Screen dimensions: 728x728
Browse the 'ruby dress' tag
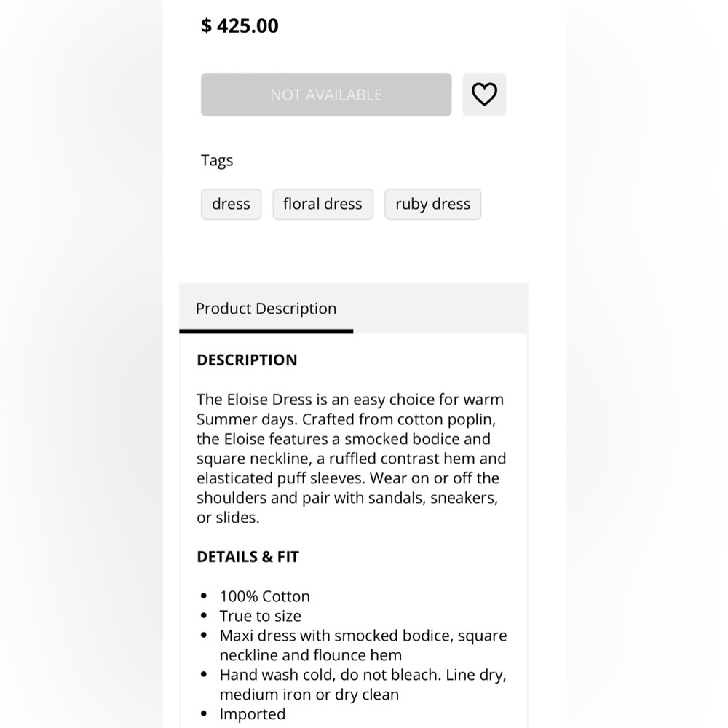pos(432,204)
